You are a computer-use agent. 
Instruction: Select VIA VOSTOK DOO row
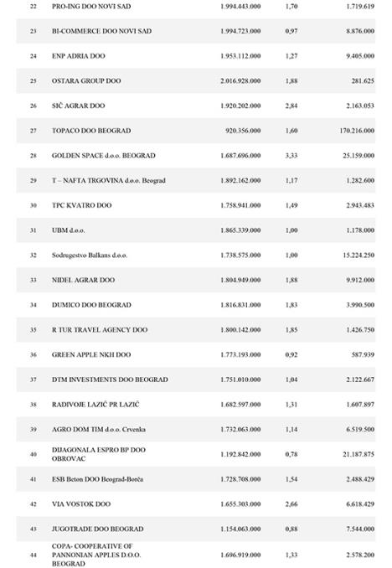coord(196,504)
